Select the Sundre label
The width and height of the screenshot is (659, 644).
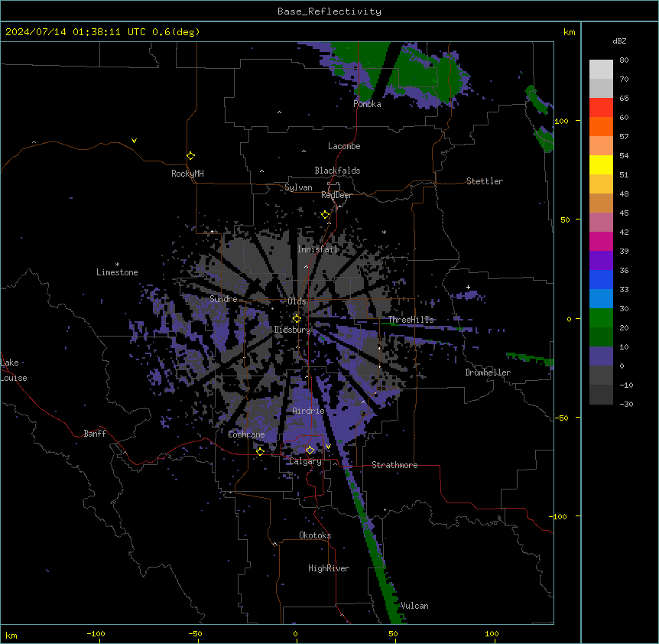coord(223,299)
